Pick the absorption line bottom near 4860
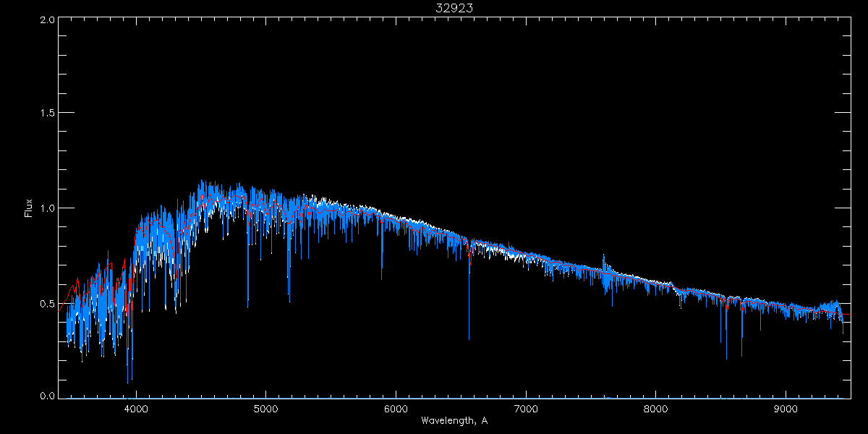 247,306
